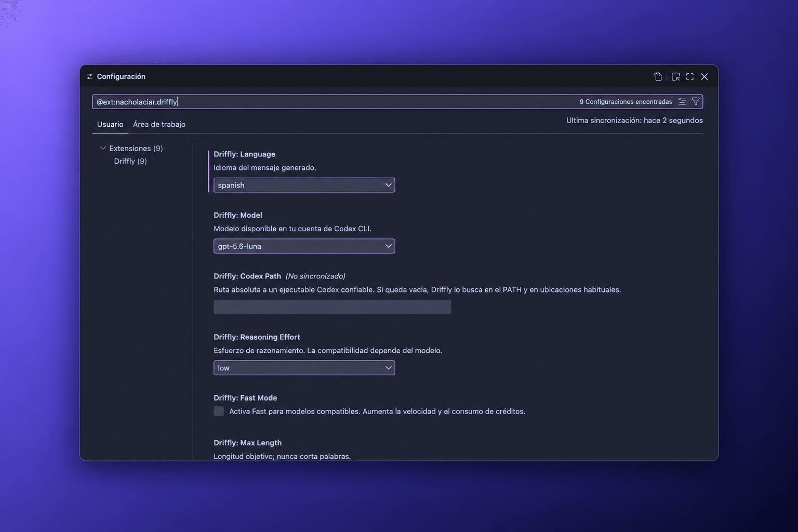Switch to the Área de trabajo tab
Screen dimensions: 798x532
159,124
